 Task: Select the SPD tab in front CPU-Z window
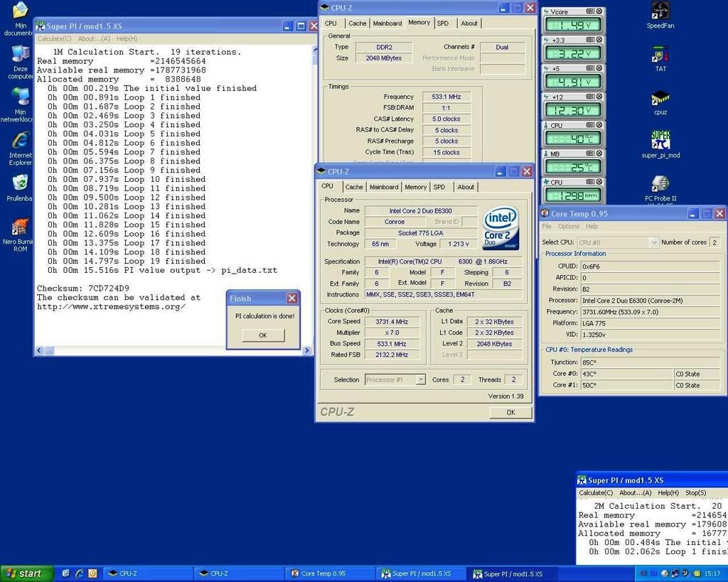[439, 187]
